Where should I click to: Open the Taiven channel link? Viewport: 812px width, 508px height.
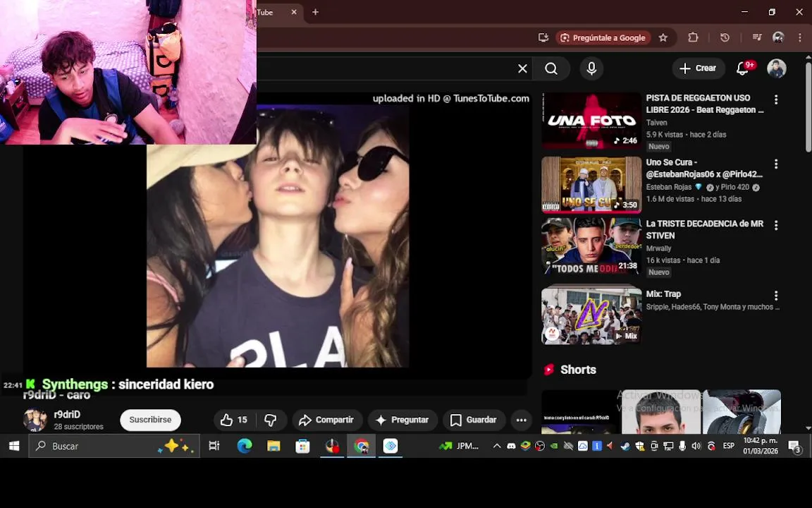[x=656, y=123]
